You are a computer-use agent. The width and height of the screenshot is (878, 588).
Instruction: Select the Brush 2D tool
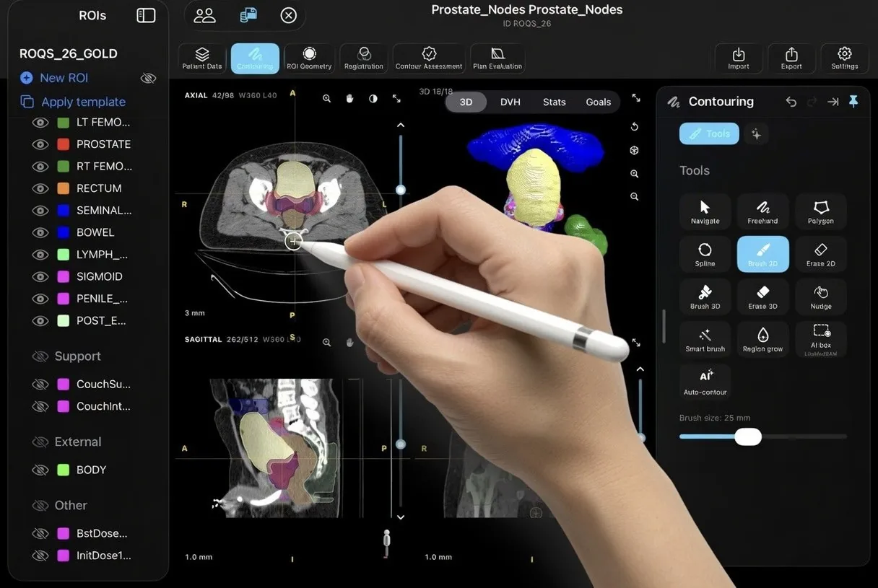coord(762,255)
